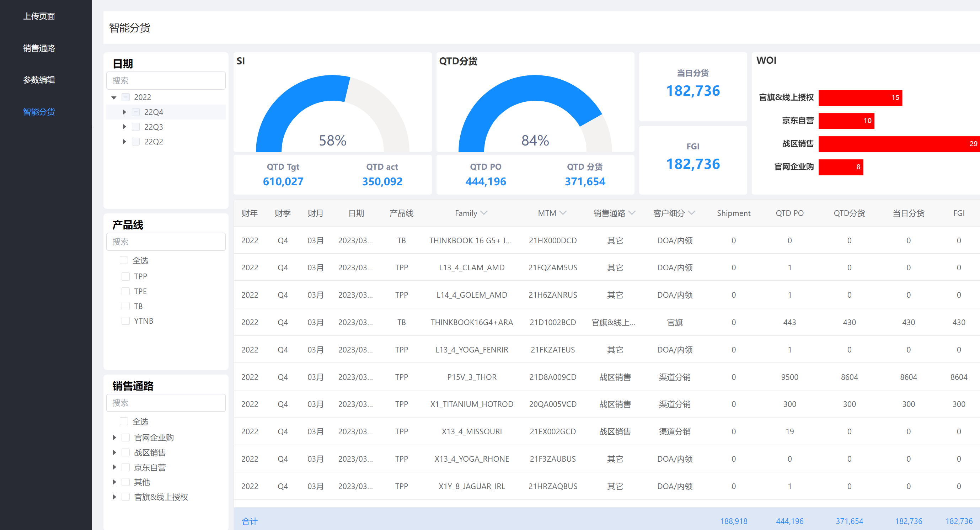980x530 pixels.
Task: Click the 财季 column header
Action: pyautogui.click(x=283, y=213)
